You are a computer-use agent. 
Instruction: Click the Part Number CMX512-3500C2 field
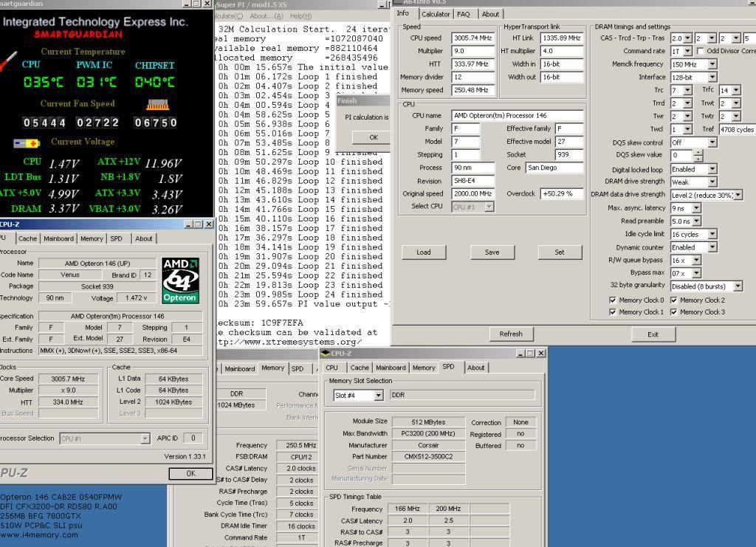coord(429,457)
